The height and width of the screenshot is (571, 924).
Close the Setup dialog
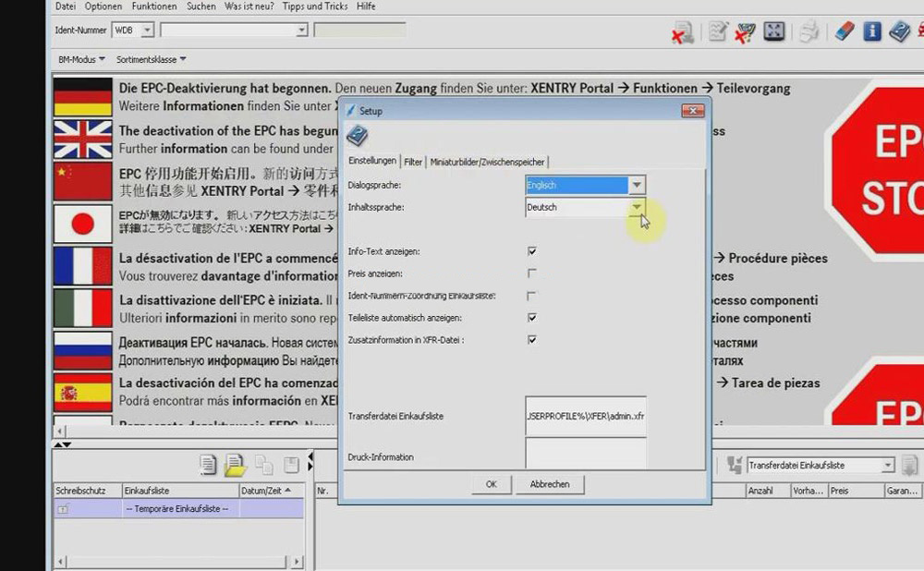(x=693, y=111)
